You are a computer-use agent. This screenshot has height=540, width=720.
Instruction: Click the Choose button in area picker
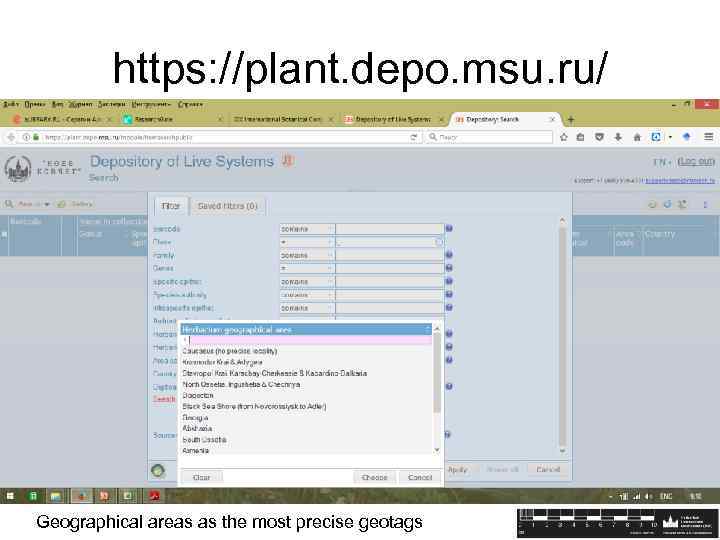click(x=374, y=478)
